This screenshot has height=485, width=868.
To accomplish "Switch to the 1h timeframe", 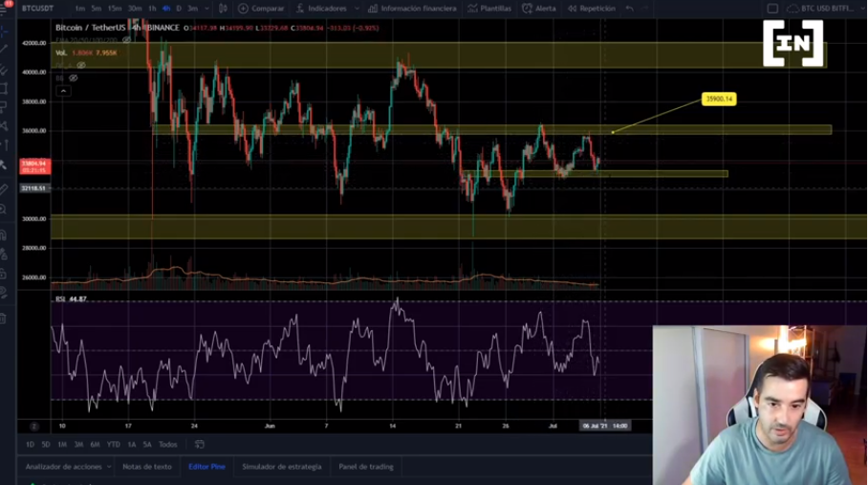I will [152, 9].
